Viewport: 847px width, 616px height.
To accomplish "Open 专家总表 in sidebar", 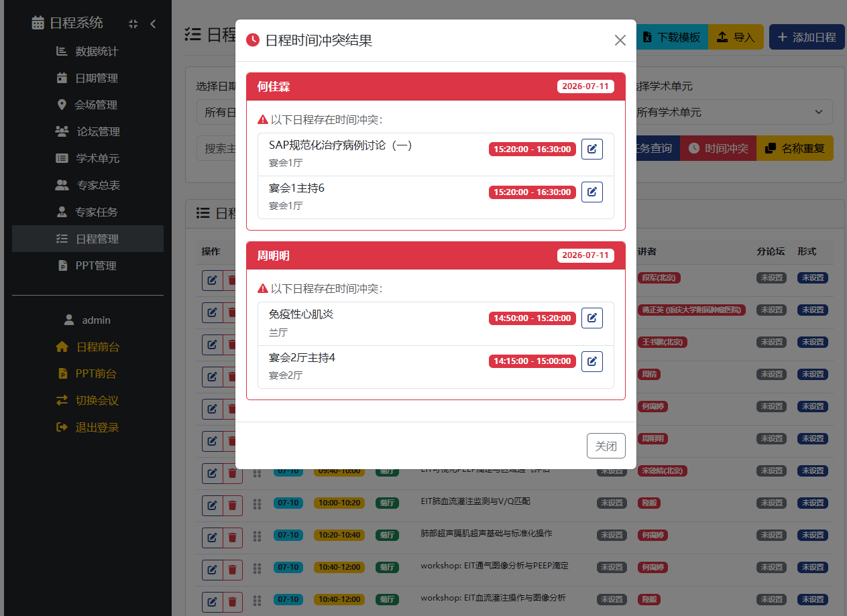I will pos(88,185).
